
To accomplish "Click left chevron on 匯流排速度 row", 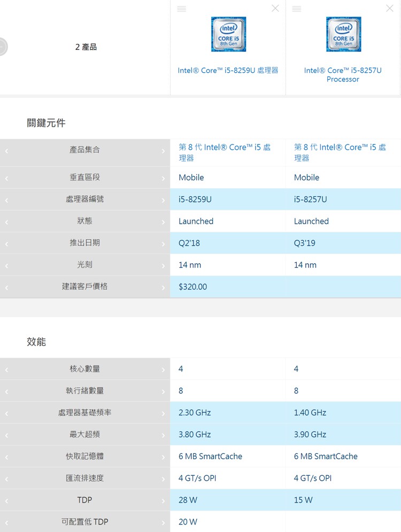I will [6, 480].
